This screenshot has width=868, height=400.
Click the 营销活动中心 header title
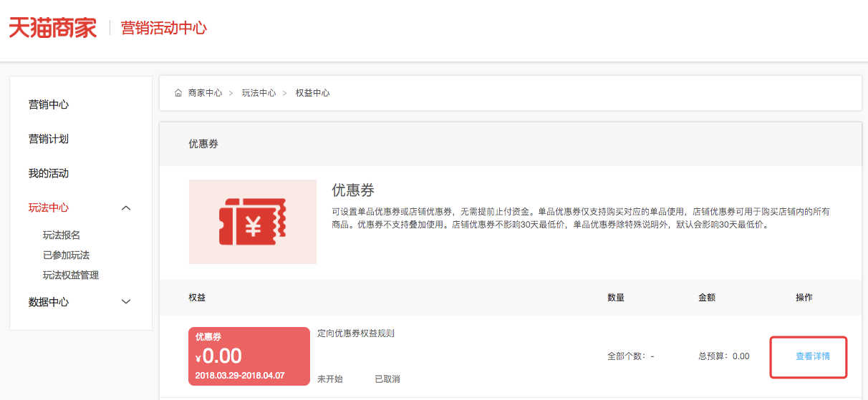click(164, 28)
